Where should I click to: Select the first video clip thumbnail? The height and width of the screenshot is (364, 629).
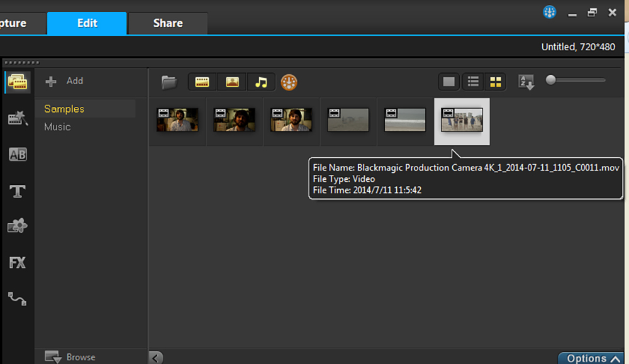pyautogui.click(x=177, y=120)
